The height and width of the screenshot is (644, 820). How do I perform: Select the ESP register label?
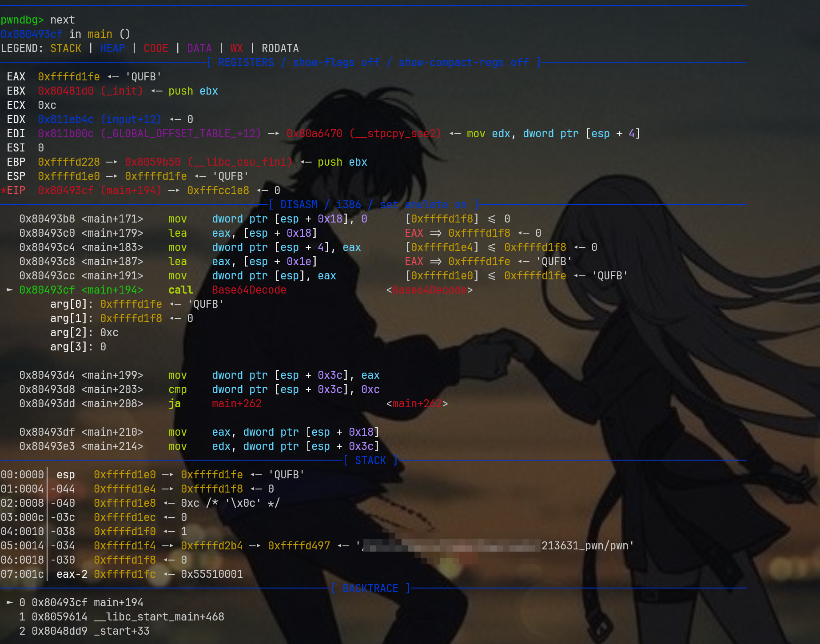tap(16, 176)
